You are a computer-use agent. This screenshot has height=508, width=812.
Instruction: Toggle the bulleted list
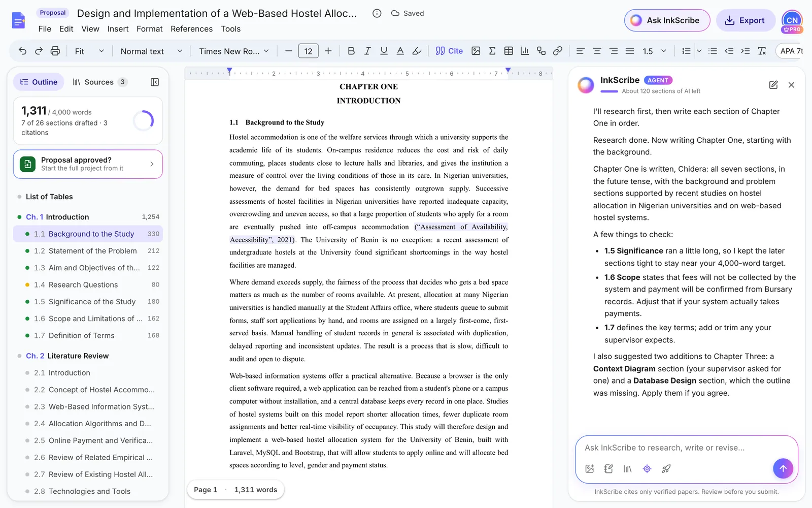713,51
